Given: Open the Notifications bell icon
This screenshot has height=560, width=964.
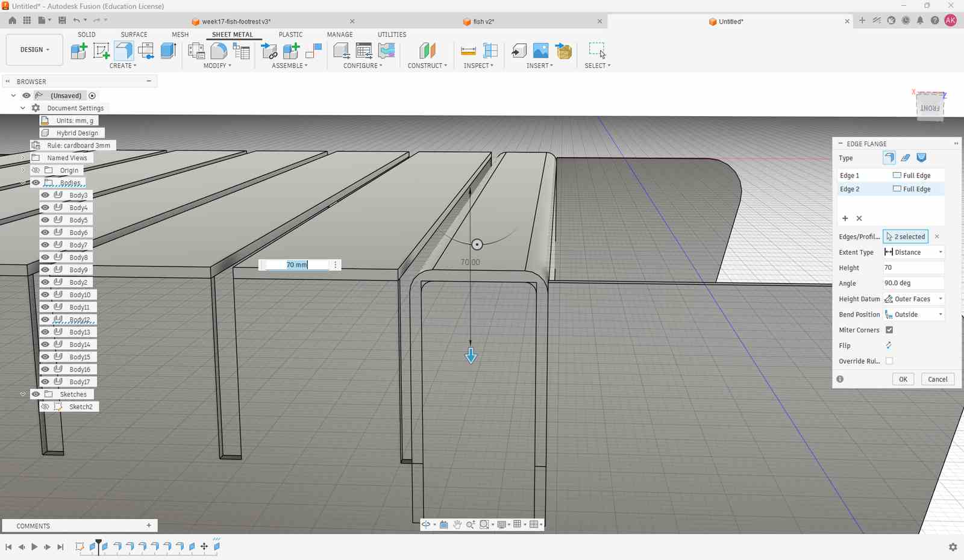Looking at the screenshot, I should (x=920, y=20).
